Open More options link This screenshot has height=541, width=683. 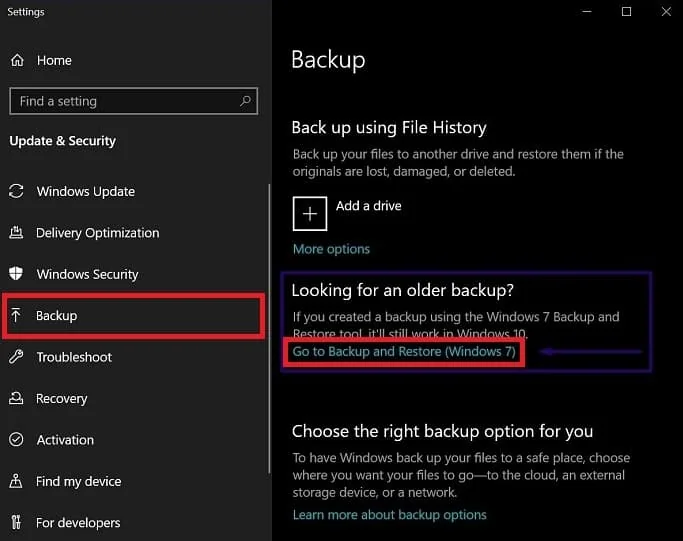pyautogui.click(x=331, y=249)
